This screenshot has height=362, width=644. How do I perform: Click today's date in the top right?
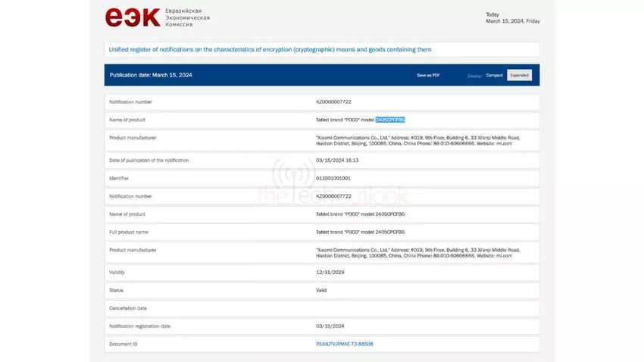[512, 21]
